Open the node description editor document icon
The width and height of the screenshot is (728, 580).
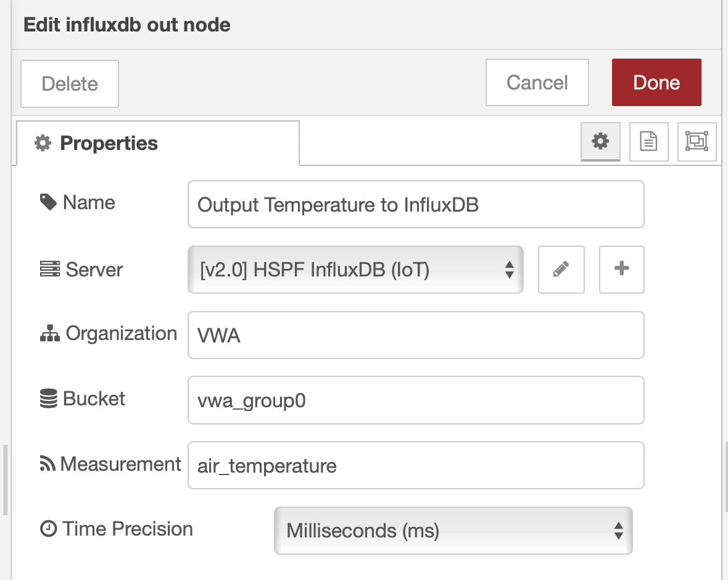648,142
